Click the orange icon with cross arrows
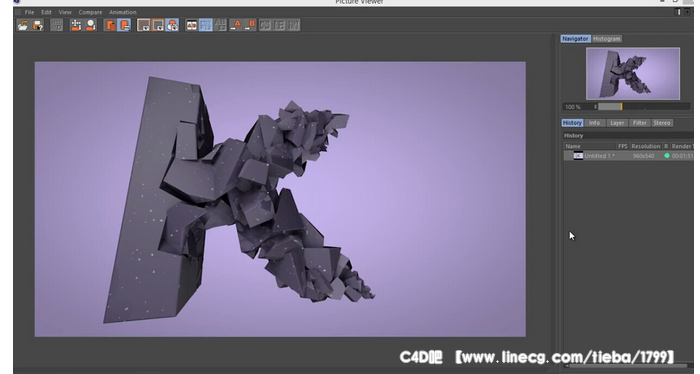700x374 pixels. (76, 25)
